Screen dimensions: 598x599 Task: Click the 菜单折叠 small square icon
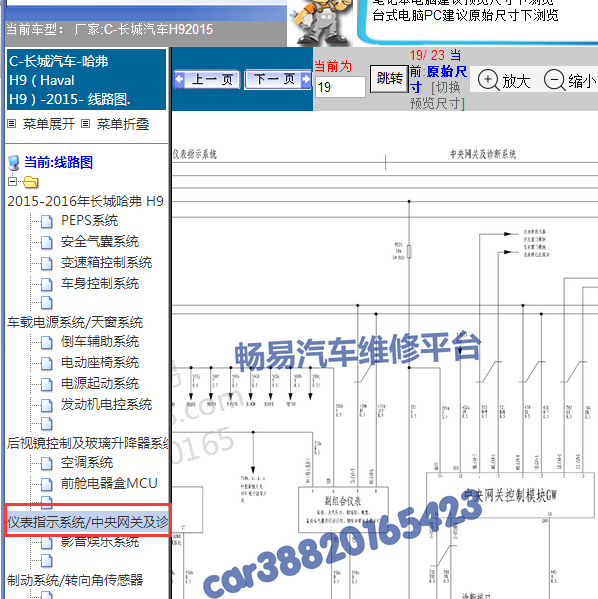(86, 124)
